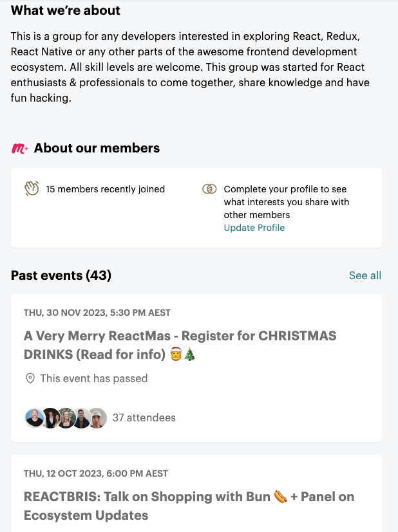Click the overlapping circles shared interests icon
The image size is (398, 532).
click(209, 189)
